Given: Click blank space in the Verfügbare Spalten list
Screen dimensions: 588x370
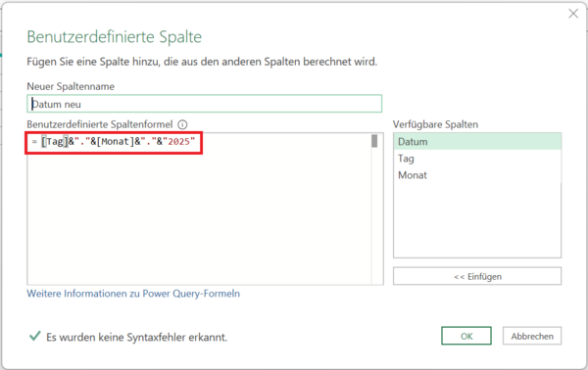Looking at the screenshot, I should point(477,220).
